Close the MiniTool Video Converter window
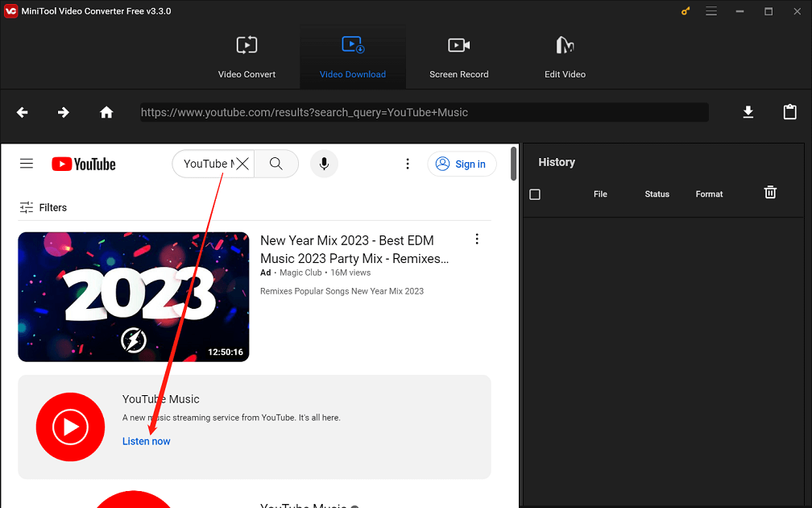812x508 pixels. click(x=797, y=11)
